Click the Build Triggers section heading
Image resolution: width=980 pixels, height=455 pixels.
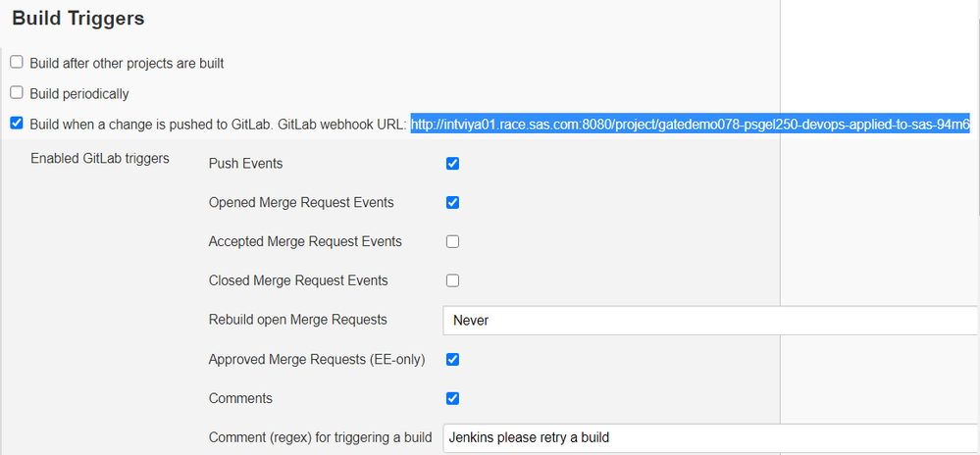[78, 19]
